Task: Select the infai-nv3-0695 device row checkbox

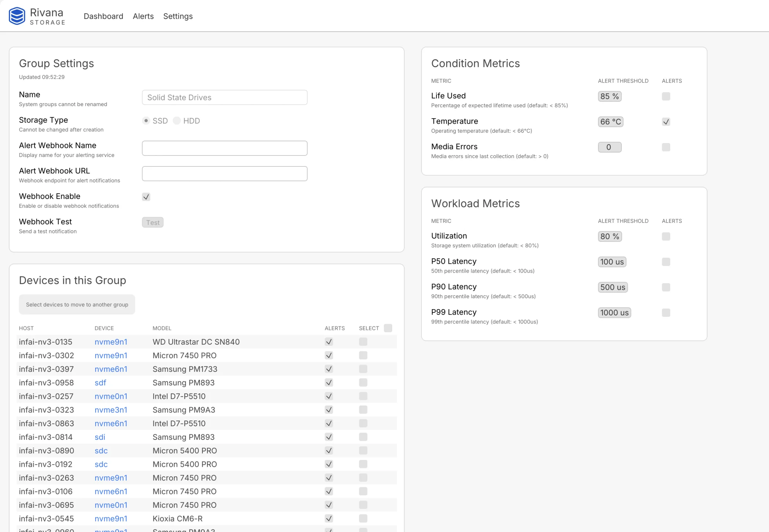Action: click(363, 505)
